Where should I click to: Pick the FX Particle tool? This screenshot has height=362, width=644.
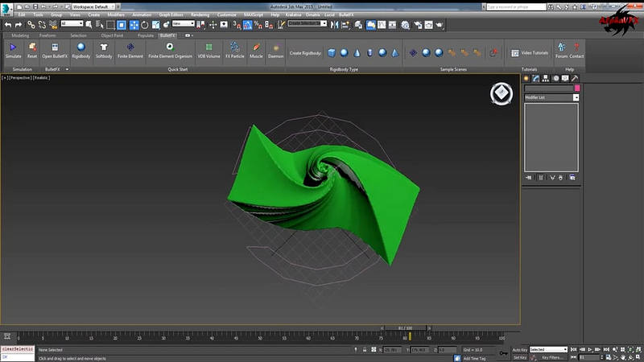[x=234, y=51]
